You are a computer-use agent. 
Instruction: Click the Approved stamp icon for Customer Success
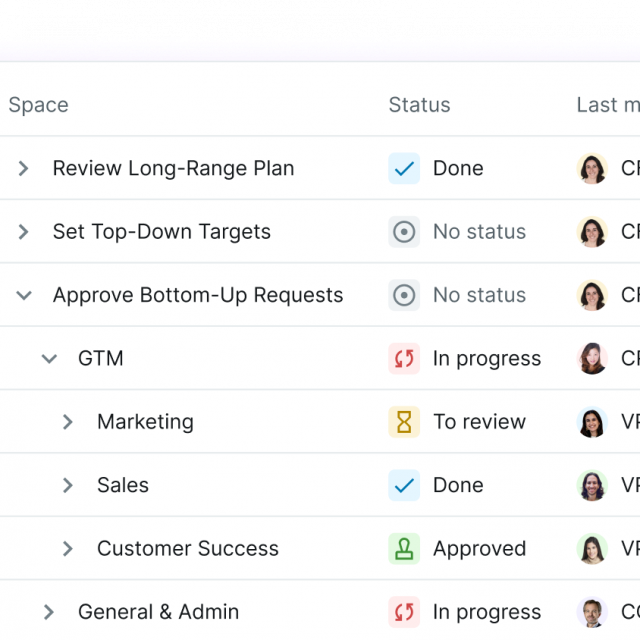tap(404, 548)
